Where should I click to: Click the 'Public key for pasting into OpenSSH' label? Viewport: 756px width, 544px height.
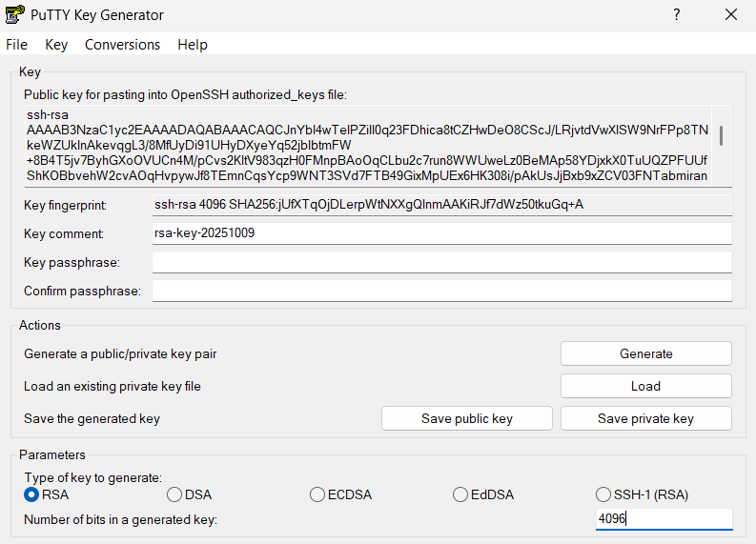[185, 94]
